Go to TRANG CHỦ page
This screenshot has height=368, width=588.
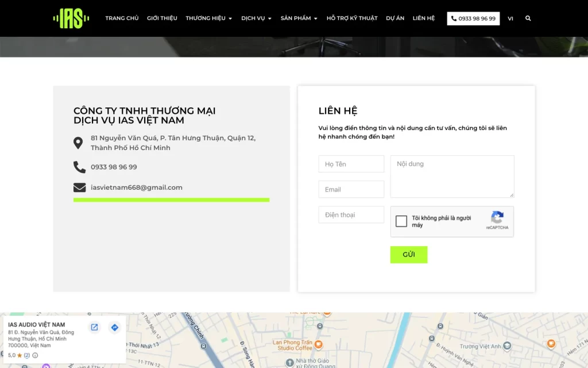122,18
